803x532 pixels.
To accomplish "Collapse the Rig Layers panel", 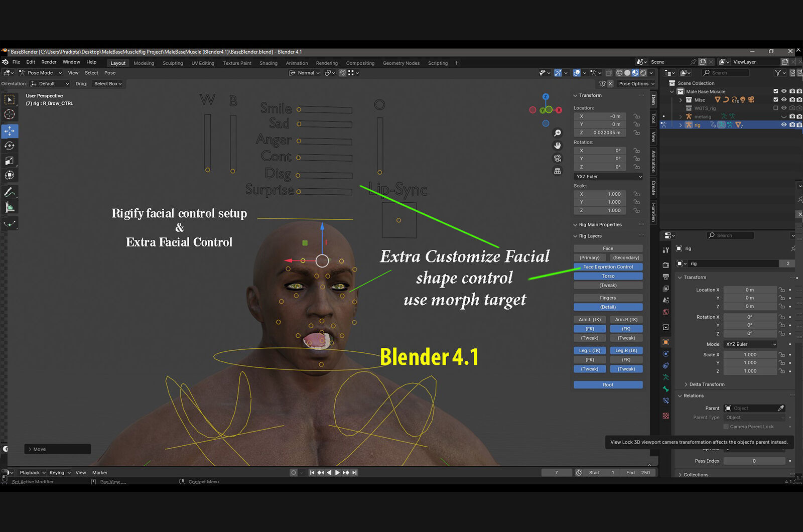I will pyautogui.click(x=590, y=236).
